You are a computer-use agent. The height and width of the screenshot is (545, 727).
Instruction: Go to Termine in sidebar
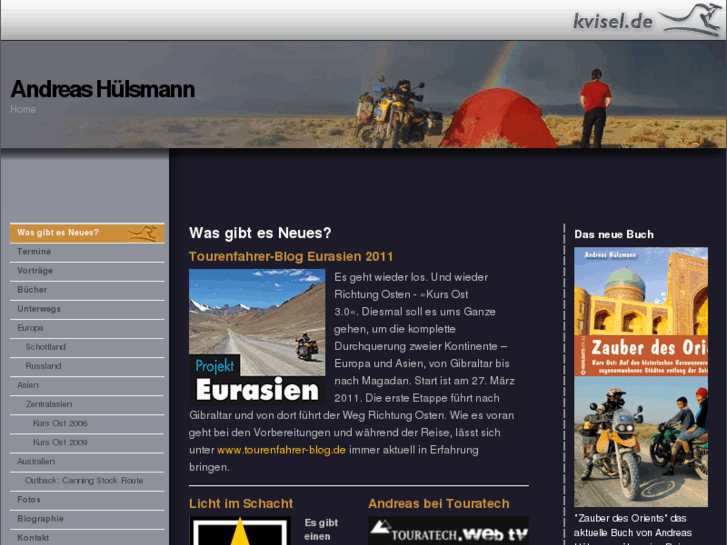pos(87,252)
